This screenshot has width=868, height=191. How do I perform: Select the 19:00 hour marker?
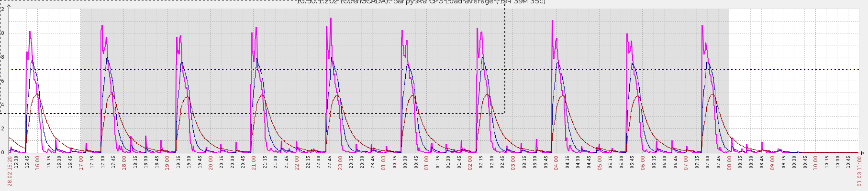[167, 162]
